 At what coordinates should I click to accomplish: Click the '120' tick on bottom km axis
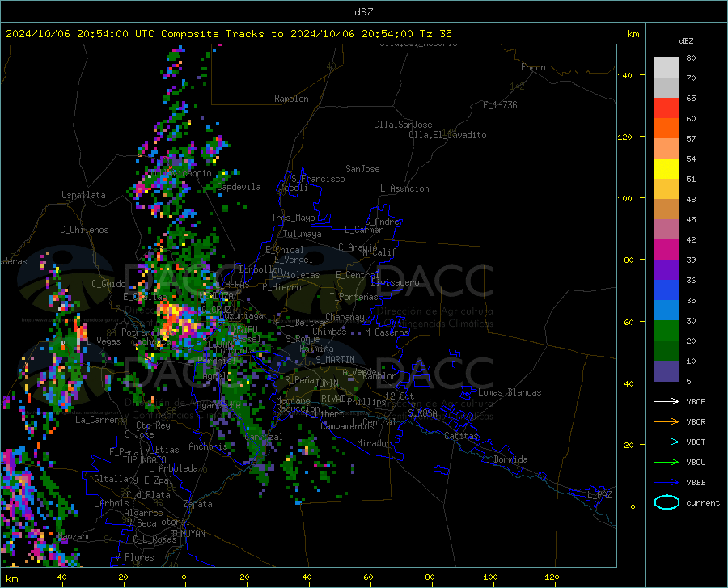click(552, 577)
